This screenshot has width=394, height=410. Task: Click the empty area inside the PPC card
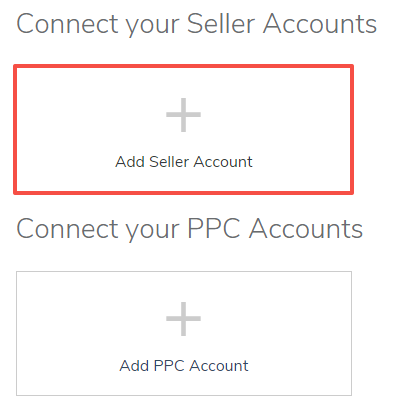click(x=83, y=333)
